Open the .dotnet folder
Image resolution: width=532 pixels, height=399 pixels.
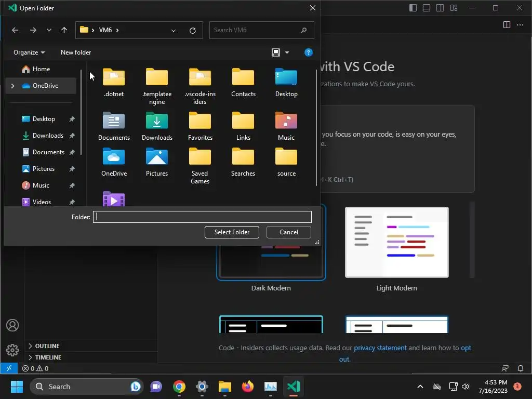tap(114, 83)
